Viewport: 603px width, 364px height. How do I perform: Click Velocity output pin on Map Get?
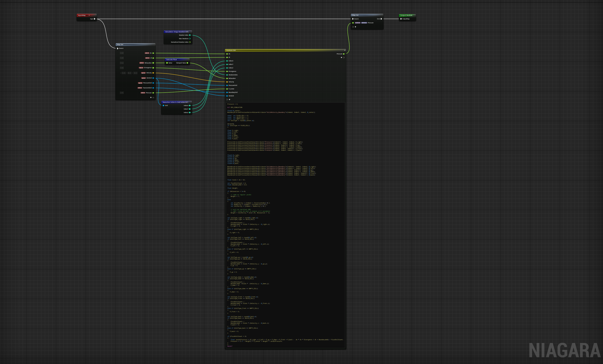(153, 73)
